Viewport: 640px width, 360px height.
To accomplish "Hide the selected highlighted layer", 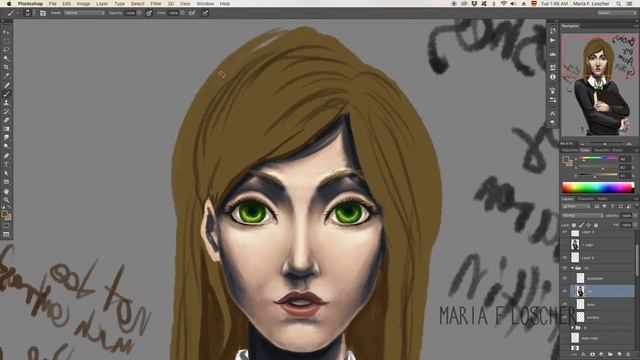I will point(565,291).
